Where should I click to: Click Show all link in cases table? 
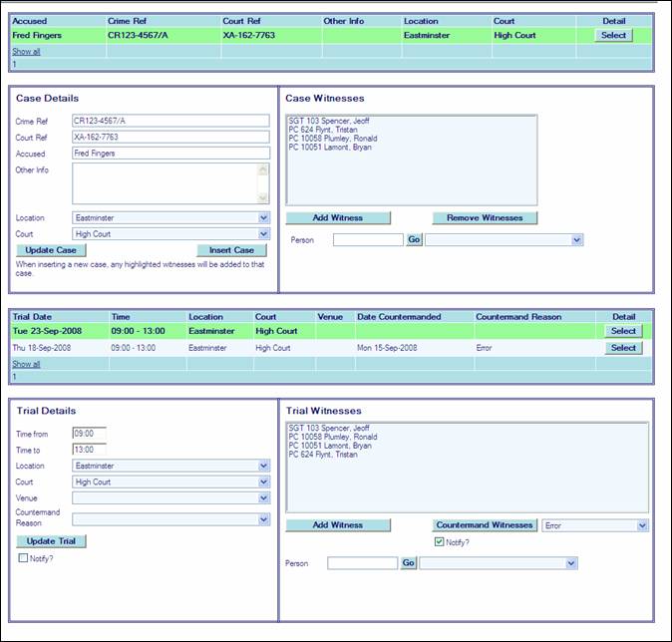(x=26, y=51)
